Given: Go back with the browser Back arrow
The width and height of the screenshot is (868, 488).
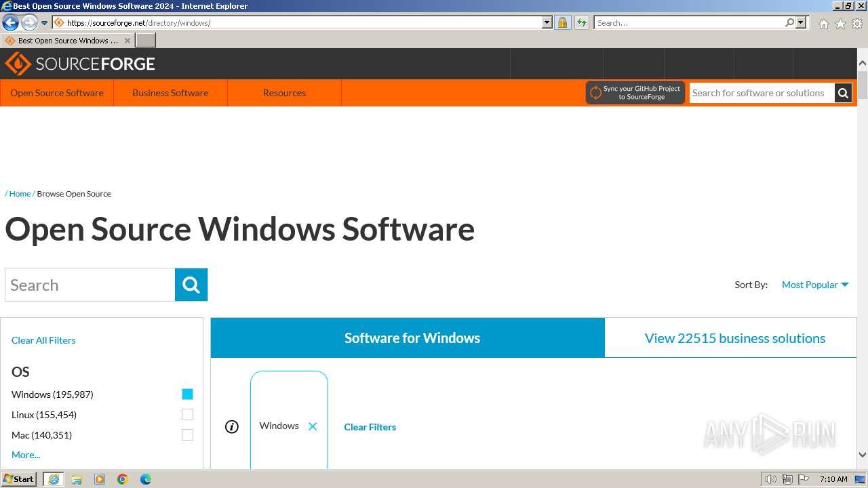Looking at the screenshot, I should point(10,22).
